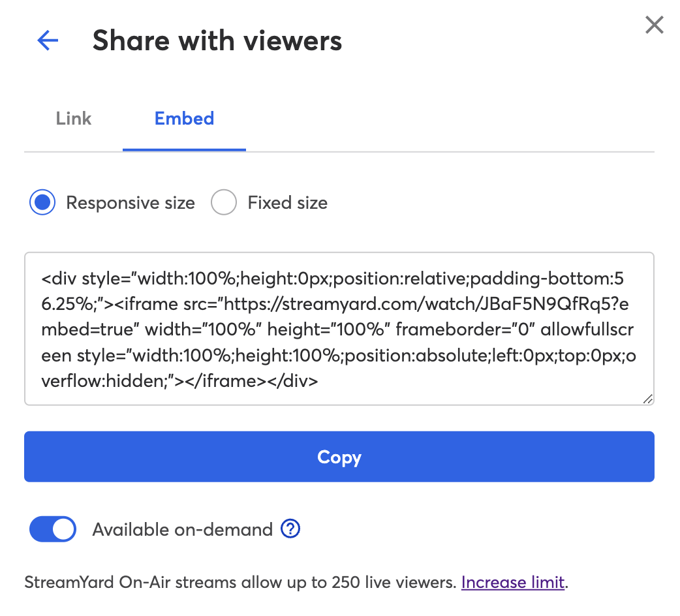This screenshot has height=616, width=680.
Task: Select the Fixed size radio button
Action: 223,203
